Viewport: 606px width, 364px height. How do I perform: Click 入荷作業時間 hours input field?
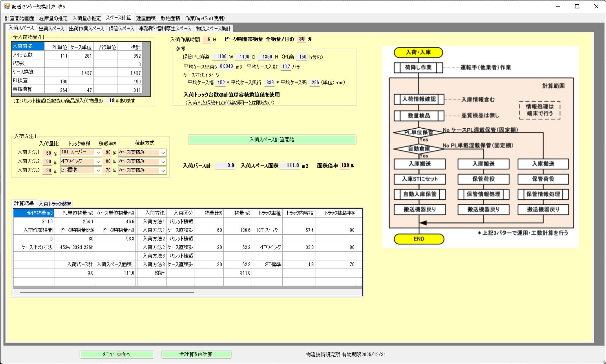coord(207,39)
